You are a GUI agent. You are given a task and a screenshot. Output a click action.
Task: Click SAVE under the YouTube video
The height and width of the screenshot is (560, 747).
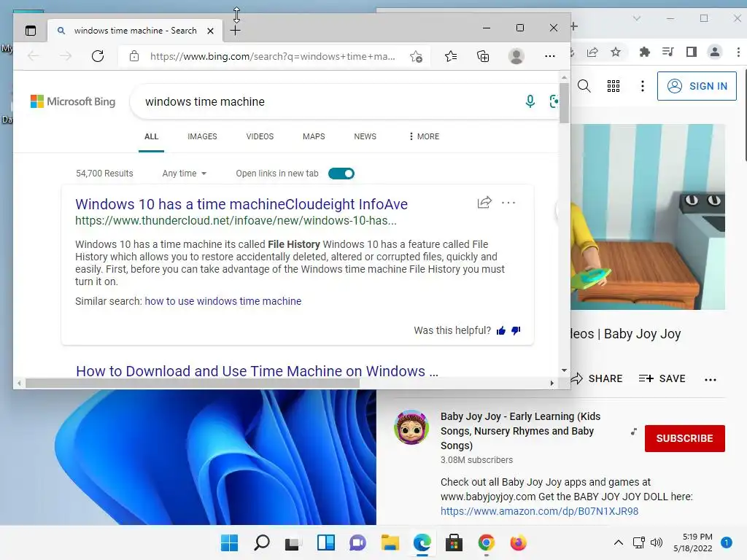point(662,378)
